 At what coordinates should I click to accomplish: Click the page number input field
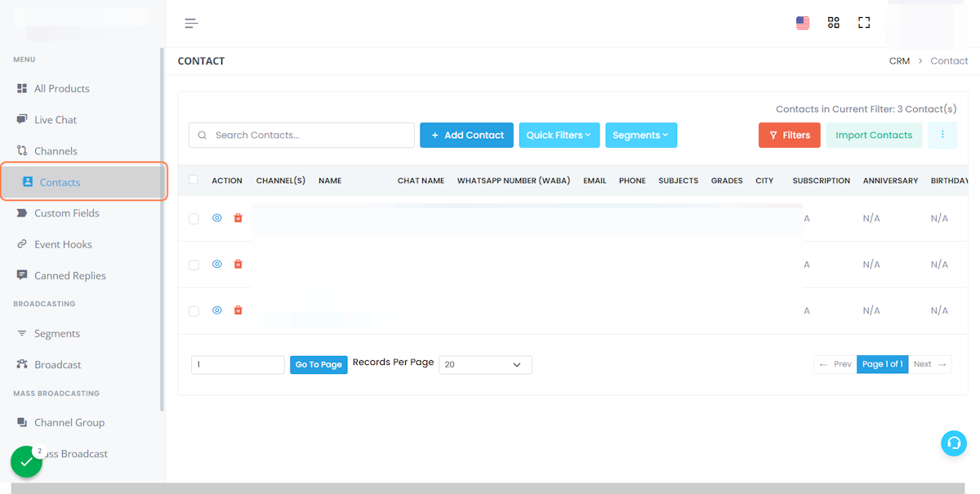[238, 364]
